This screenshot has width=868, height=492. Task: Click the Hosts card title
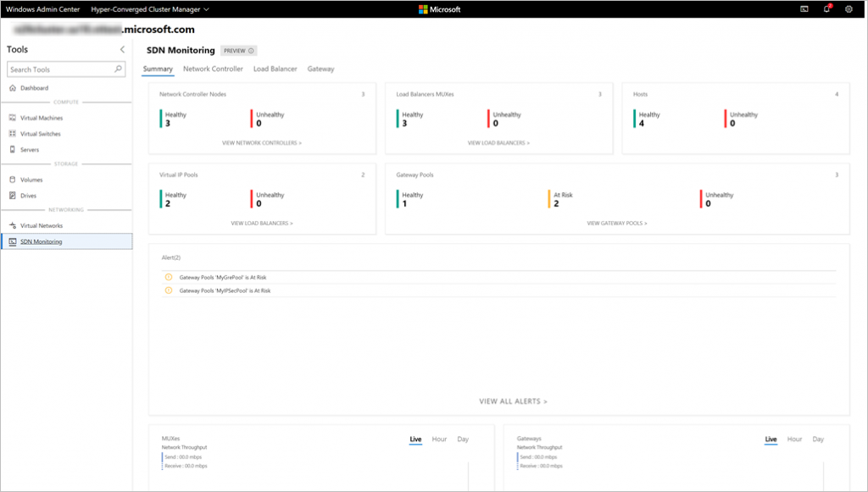pos(641,95)
